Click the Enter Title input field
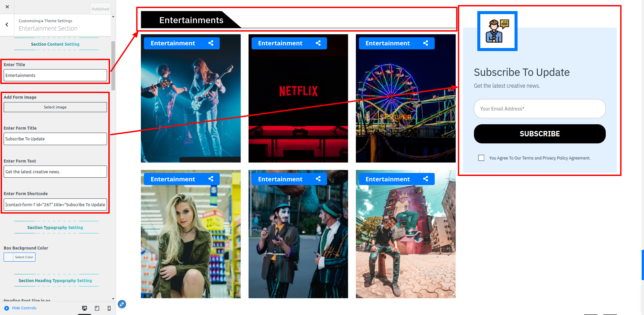This screenshot has height=315, width=644. [x=55, y=75]
